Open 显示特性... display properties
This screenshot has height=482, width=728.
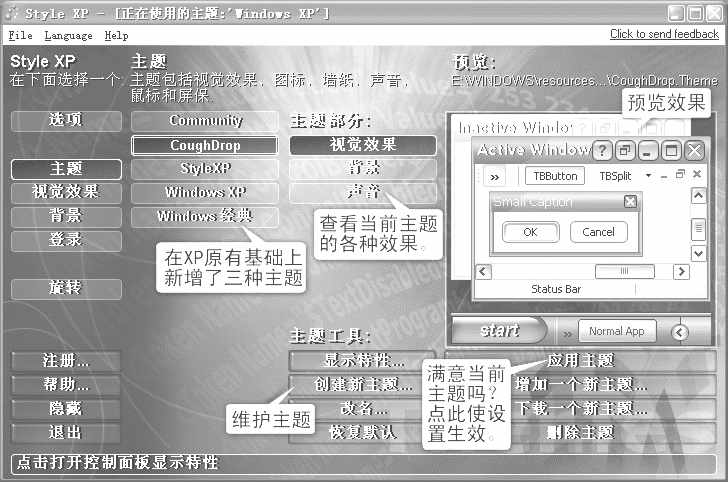point(363,361)
